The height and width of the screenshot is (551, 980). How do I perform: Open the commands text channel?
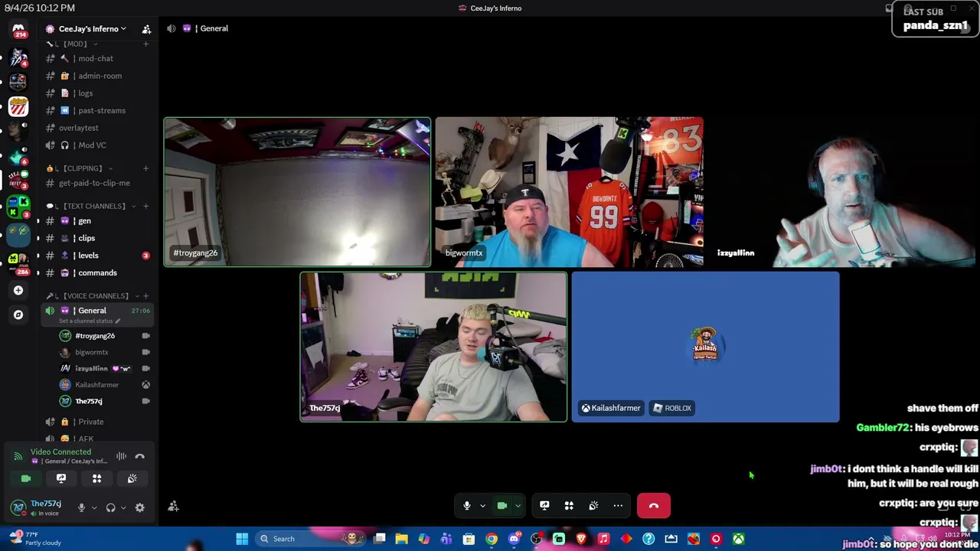97,273
